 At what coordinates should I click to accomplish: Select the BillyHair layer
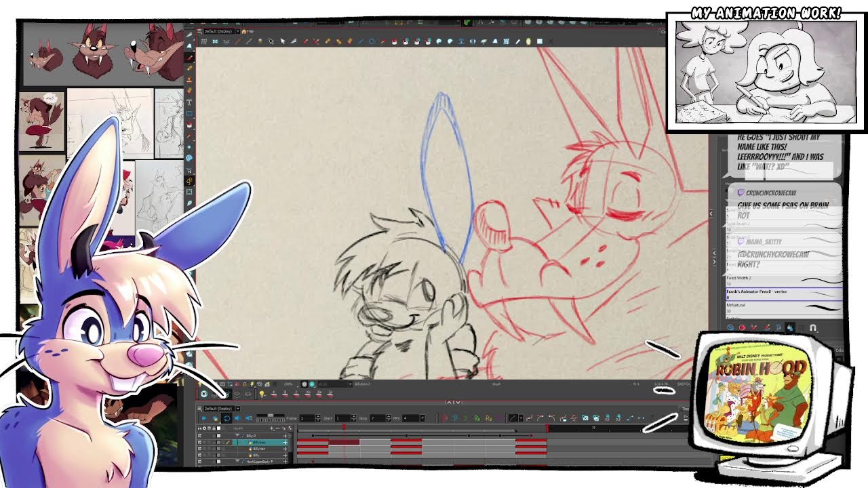coord(260,449)
